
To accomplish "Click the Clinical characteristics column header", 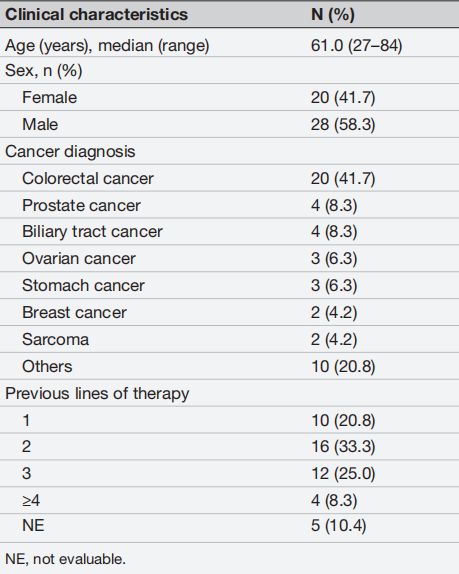I will (96, 15).
